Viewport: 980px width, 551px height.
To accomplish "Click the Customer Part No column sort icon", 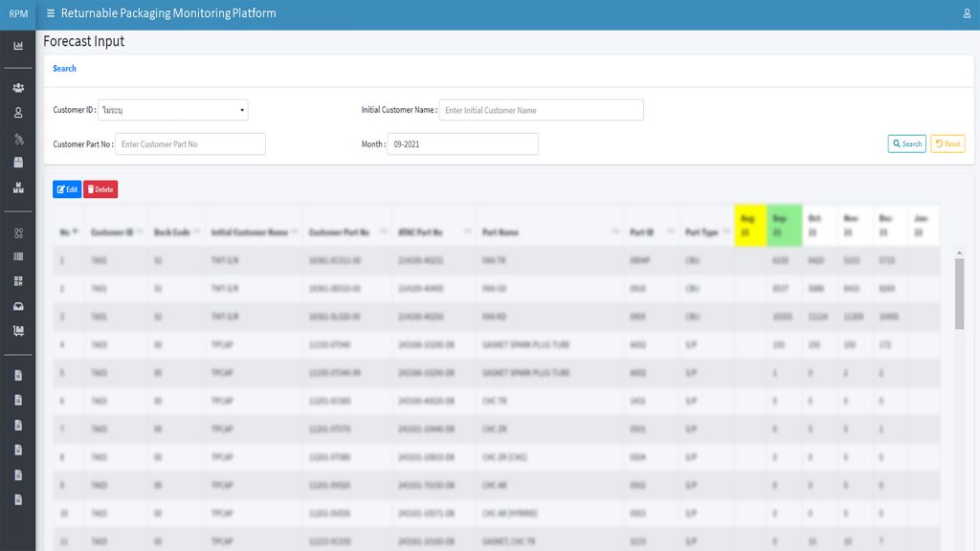I will 384,231.
